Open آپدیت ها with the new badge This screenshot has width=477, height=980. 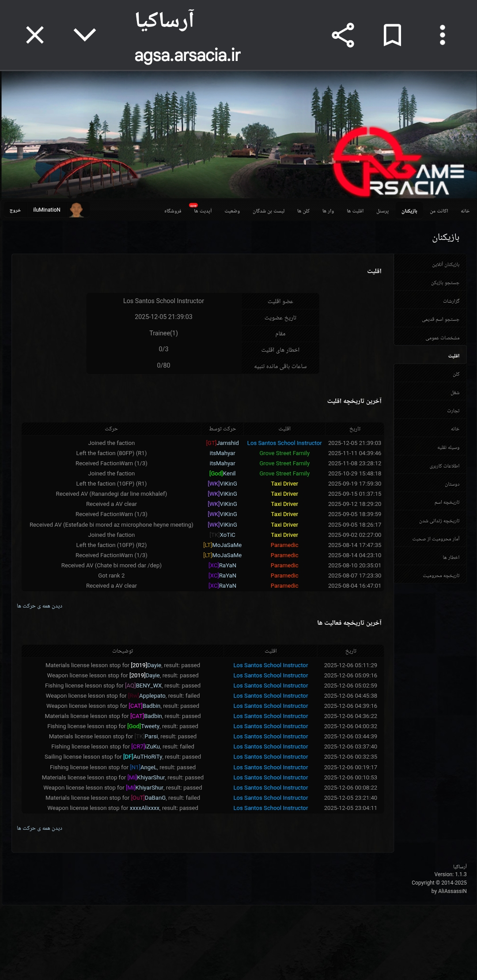coord(203,211)
